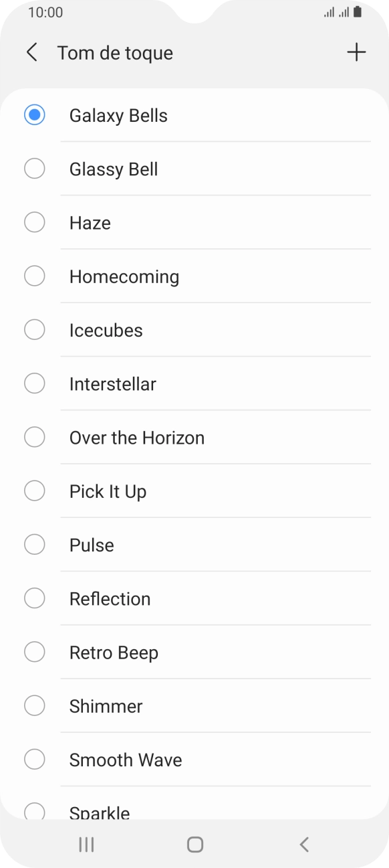Select the Galaxy Bells radio button

(34, 115)
